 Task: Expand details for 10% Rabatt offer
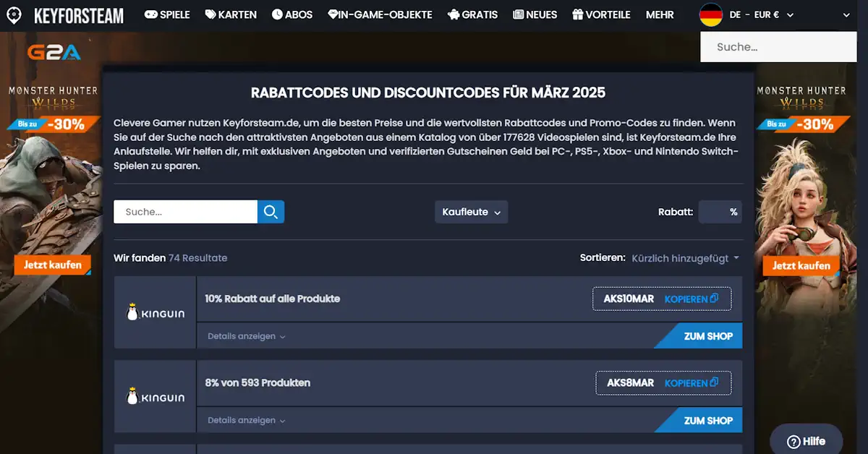pos(246,336)
